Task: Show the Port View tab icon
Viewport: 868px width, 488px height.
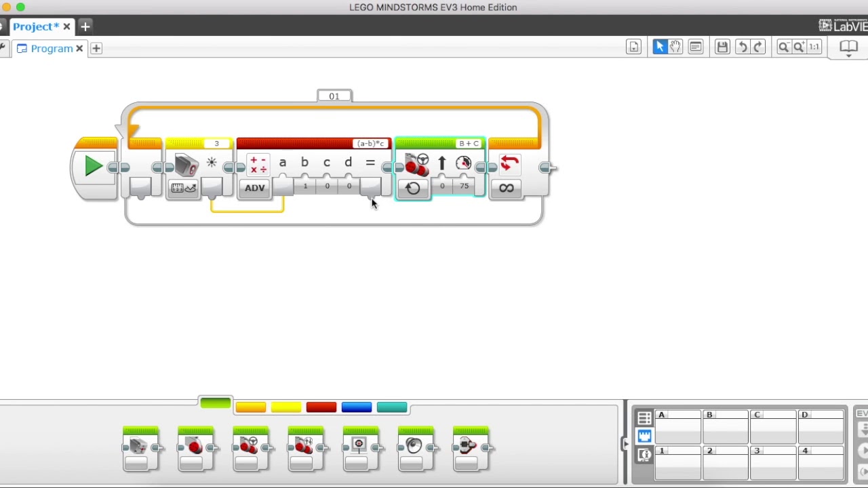Action: pyautogui.click(x=644, y=436)
